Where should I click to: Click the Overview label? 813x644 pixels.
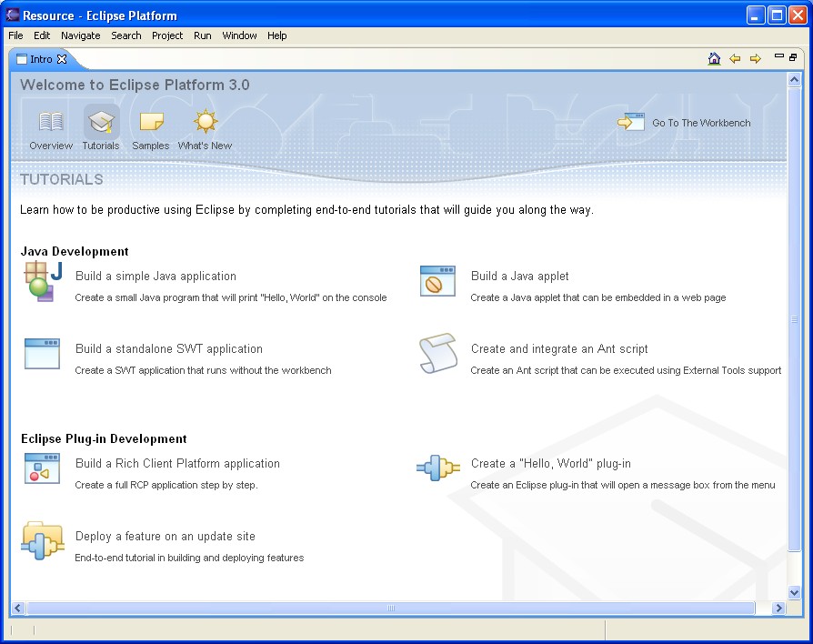[x=51, y=146]
